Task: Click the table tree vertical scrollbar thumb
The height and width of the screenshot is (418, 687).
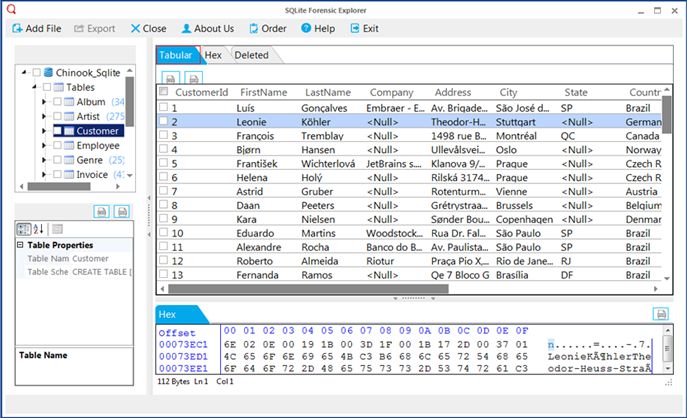Action: pos(130,102)
